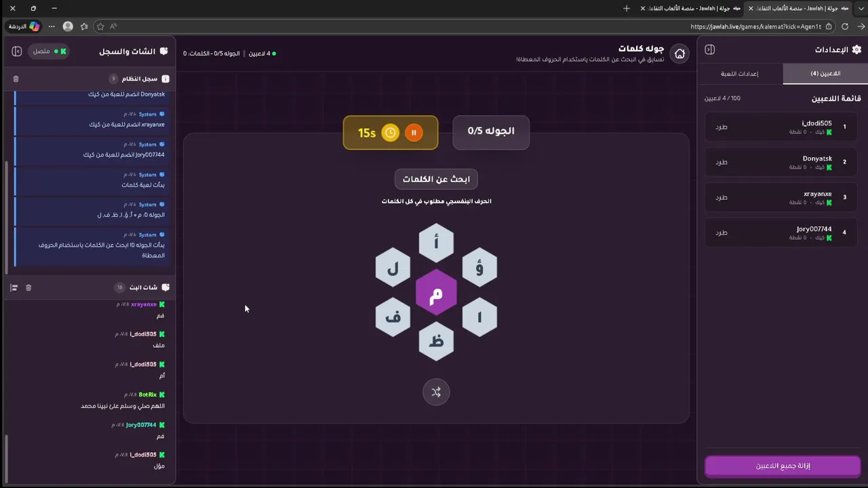The height and width of the screenshot is (488, 868).
Task: Select the letter أ hexagon tile
Action: [x=436, y=243]
